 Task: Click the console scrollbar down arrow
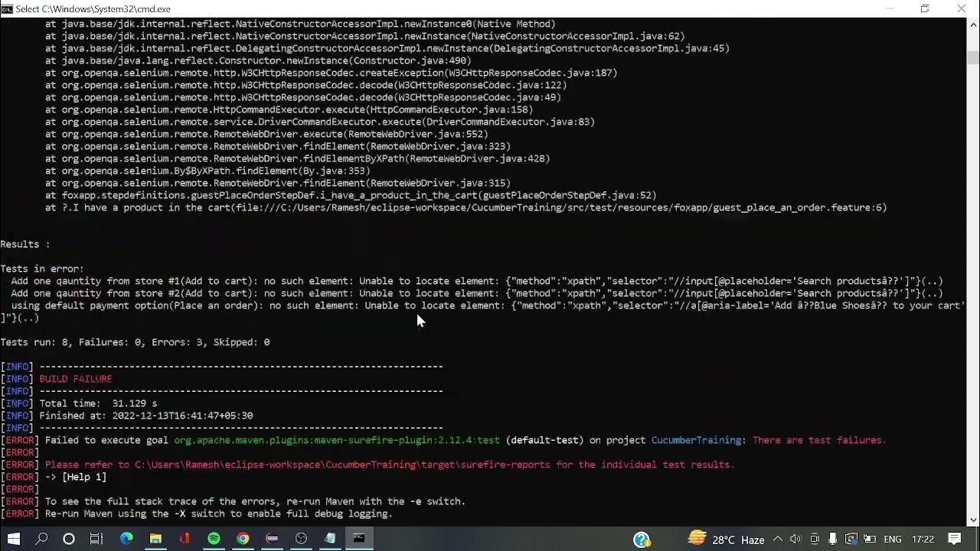click(x=972, y=520)
